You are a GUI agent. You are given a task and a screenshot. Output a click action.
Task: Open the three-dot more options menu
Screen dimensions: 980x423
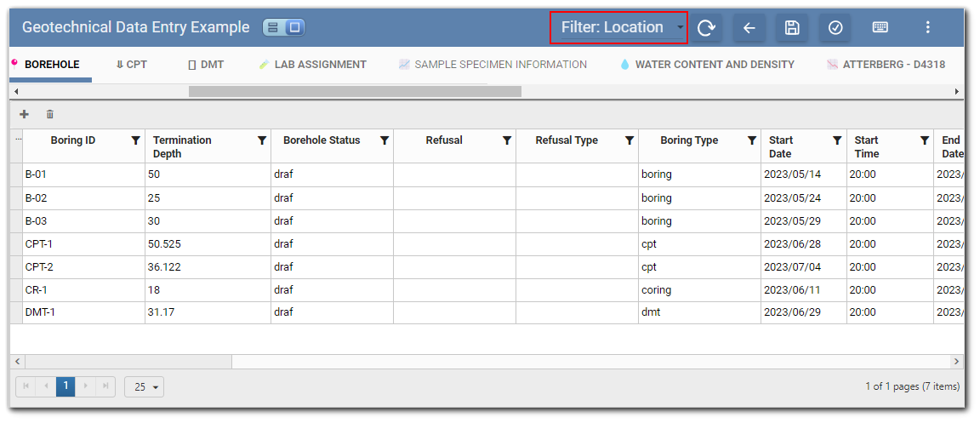click(x=927, y=28)
